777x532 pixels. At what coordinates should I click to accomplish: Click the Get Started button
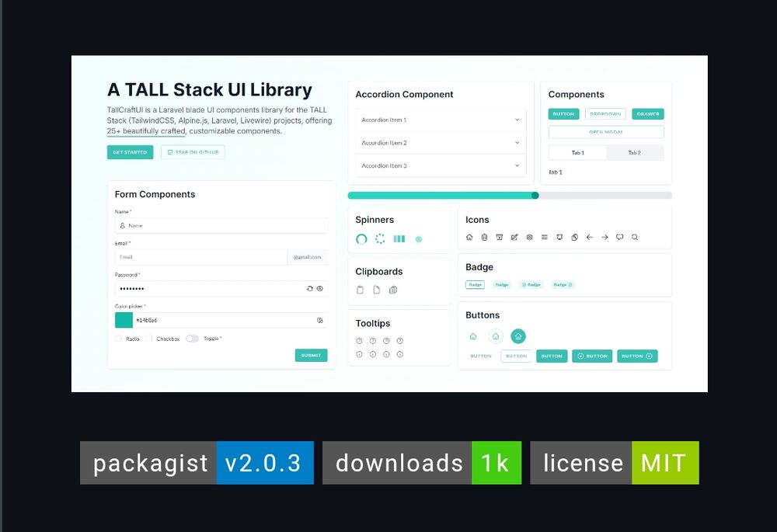(x=130, y=152)
